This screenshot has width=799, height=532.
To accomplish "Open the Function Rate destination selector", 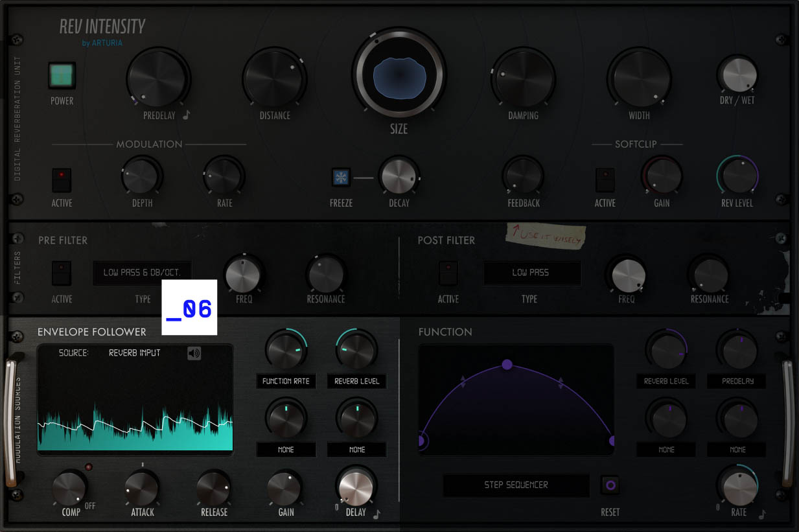I will pyautogui.click(x=286, y=381).
